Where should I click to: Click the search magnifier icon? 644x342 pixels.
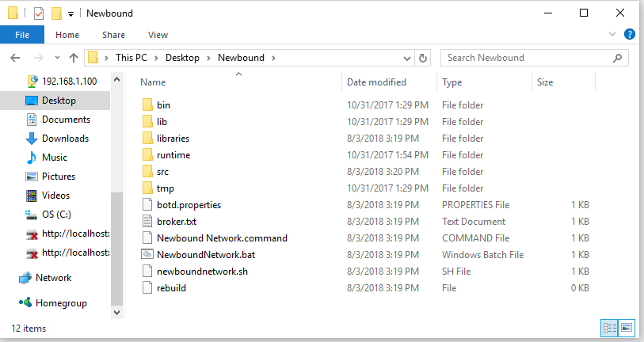(x=617, y=58)
